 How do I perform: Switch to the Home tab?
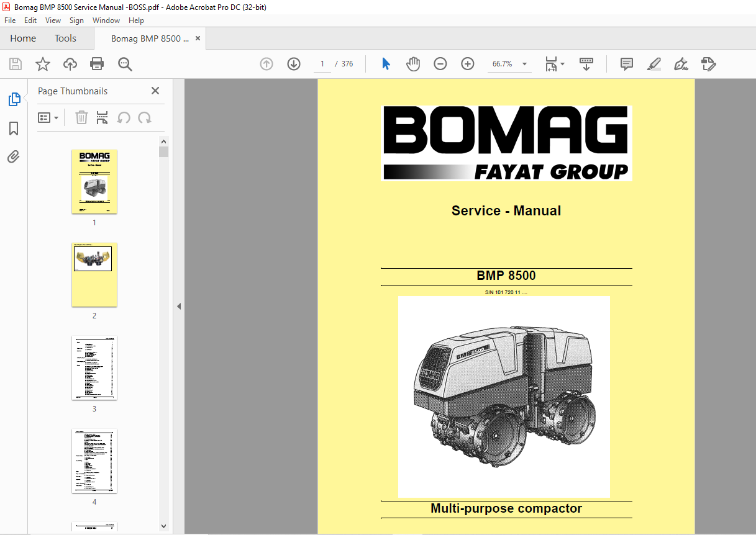pyautogui.click(x=23, y=38)
